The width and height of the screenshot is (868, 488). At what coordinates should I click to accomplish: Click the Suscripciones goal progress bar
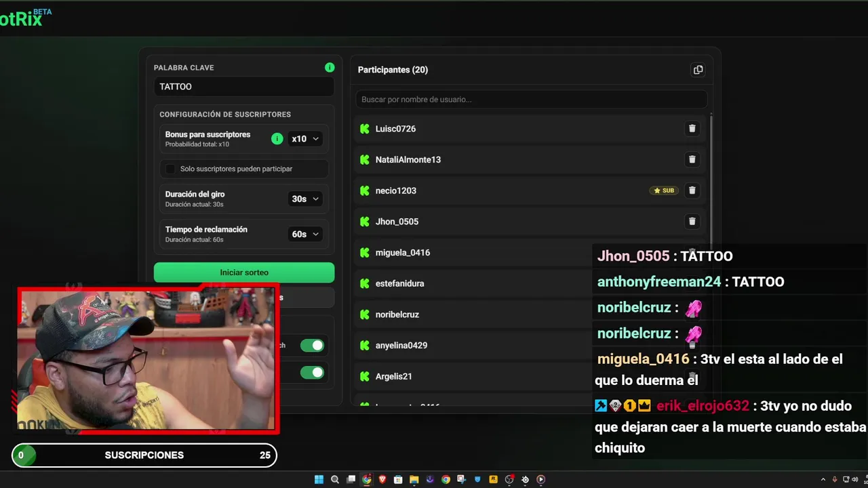[x=144, y=455]
